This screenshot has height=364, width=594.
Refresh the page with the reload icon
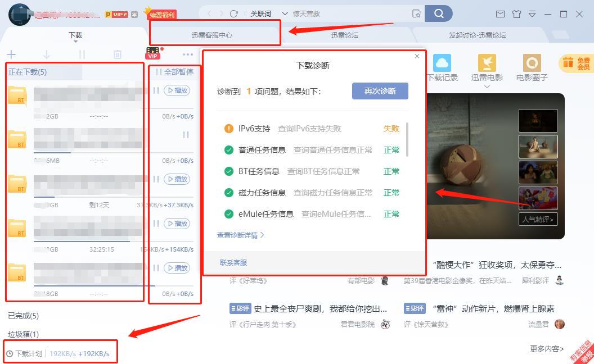(x=234, y=13)
